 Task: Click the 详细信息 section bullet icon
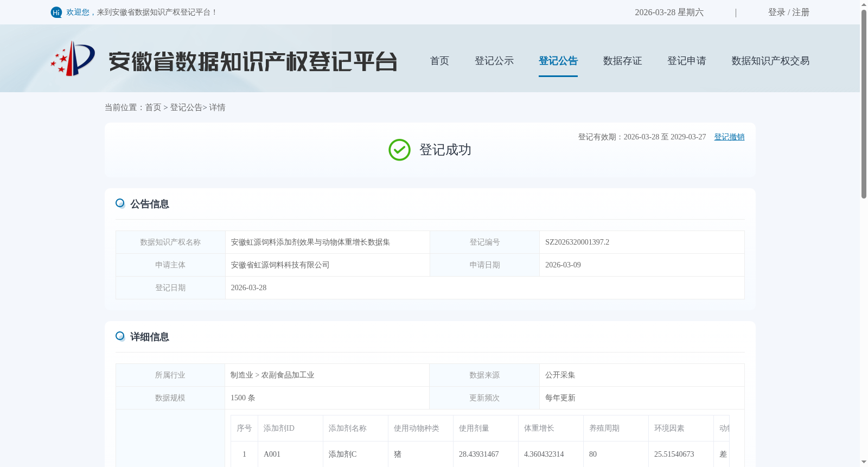click(120, 336)
